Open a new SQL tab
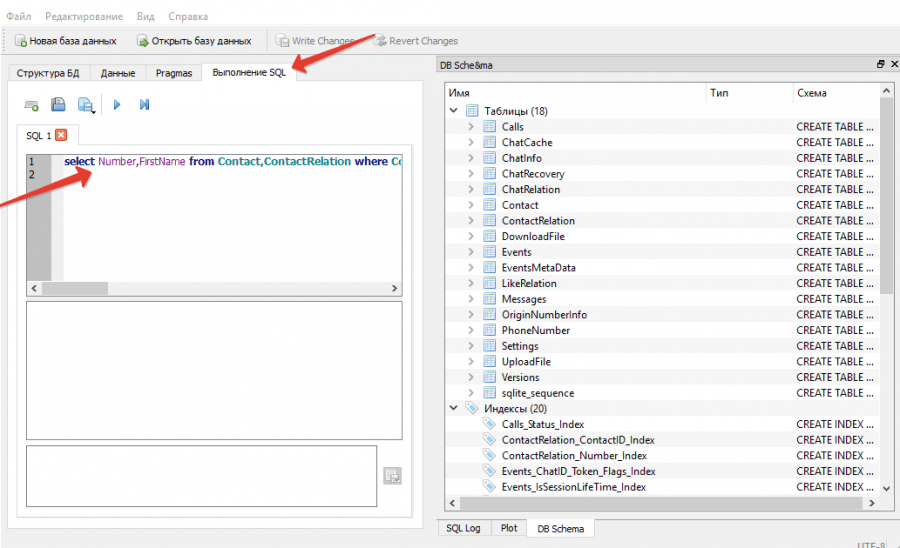This screenshot has width=900, height=548. point(32,104)
